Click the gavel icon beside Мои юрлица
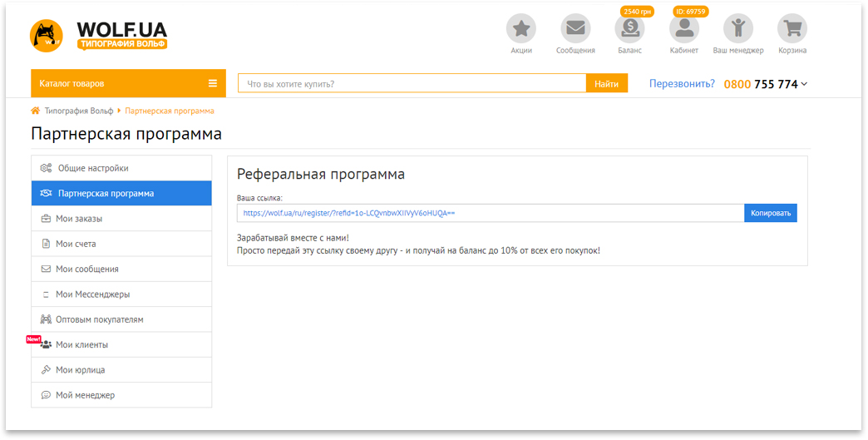This screenshot has height=440, width=868. 46,369
